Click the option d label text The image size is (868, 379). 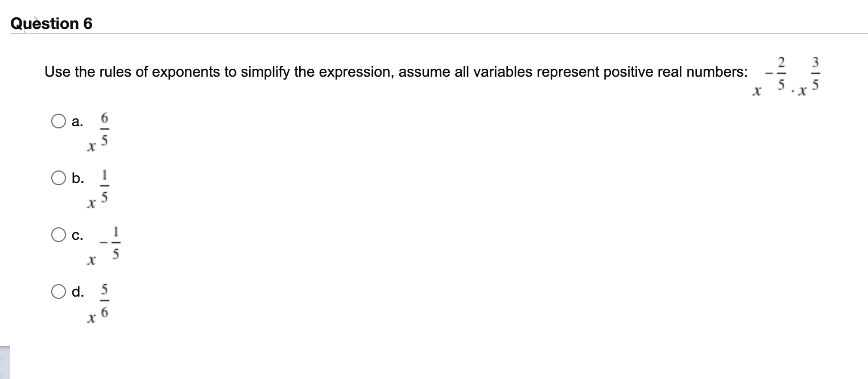(x=79, y=291)
